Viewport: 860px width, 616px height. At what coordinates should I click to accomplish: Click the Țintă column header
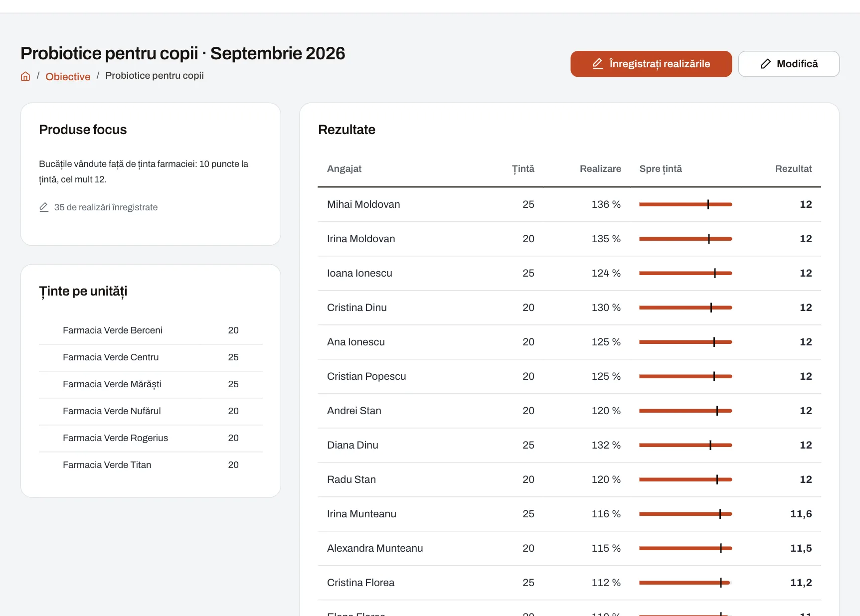523,168
